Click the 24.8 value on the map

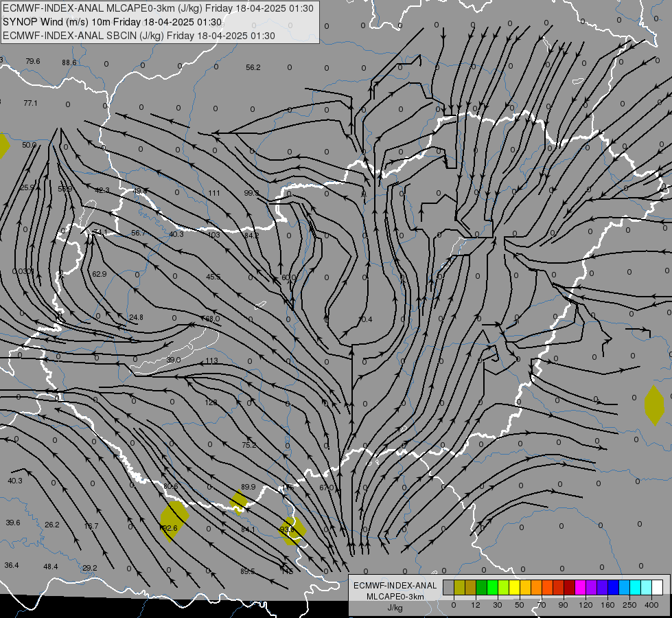tap(136, 317)
